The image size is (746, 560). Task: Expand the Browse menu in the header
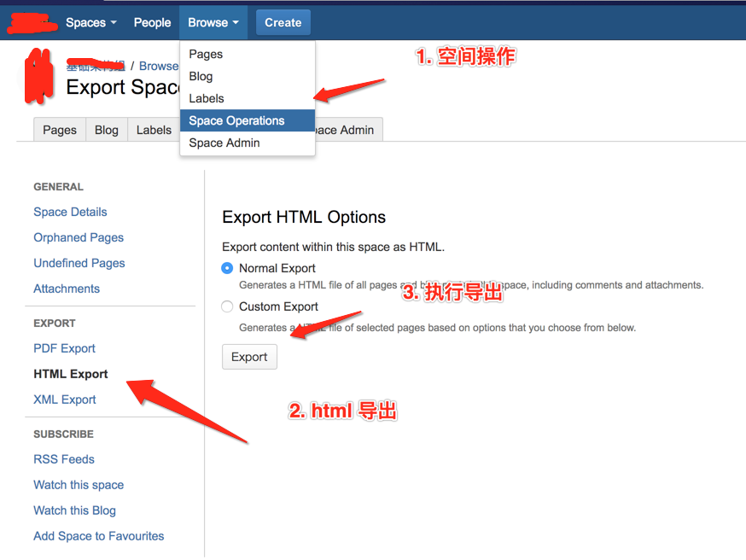212,23
